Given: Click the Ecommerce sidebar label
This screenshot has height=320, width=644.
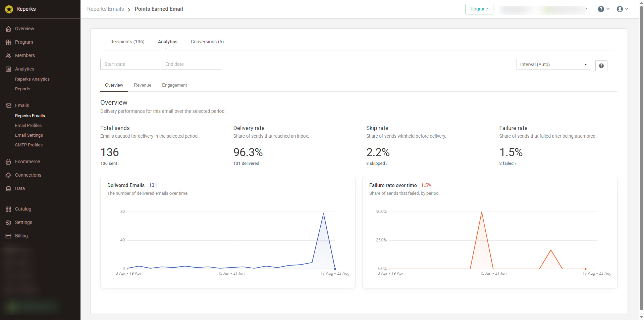Looking at the screenshot, I should coord(28,162).
